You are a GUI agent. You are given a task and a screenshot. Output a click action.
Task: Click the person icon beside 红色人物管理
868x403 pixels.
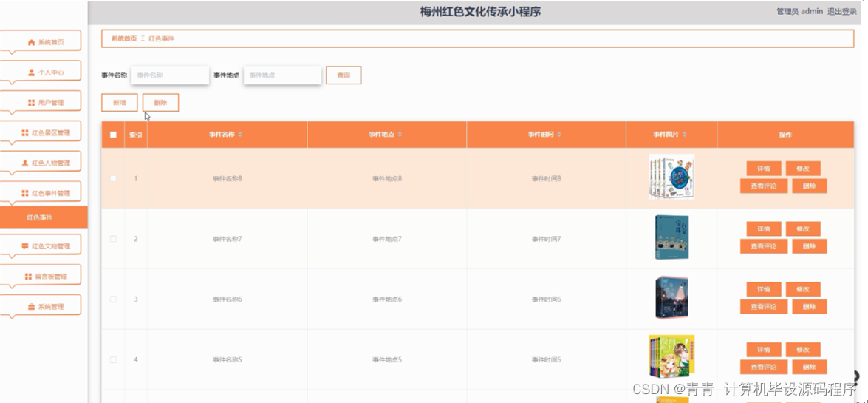[x=25, y=163]
